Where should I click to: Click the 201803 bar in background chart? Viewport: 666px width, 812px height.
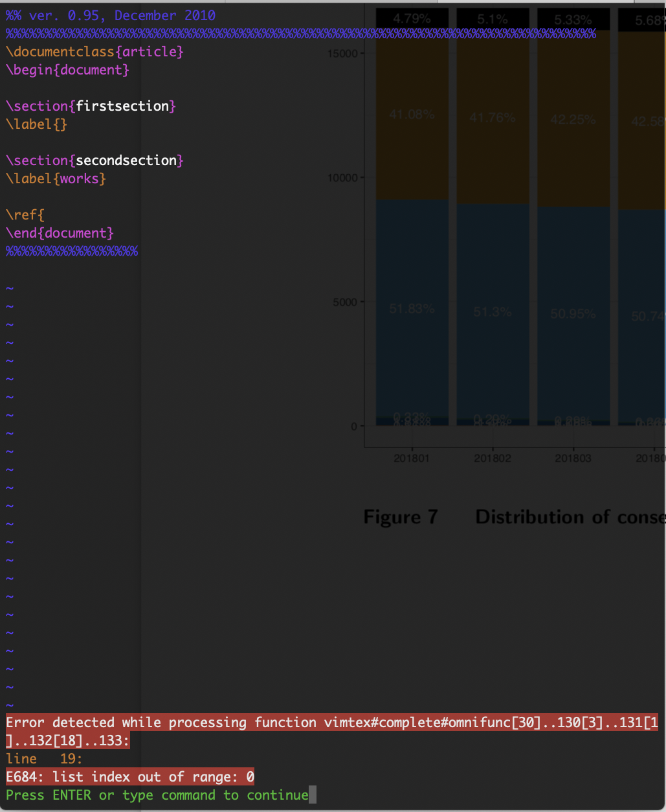tap(573, 217)
